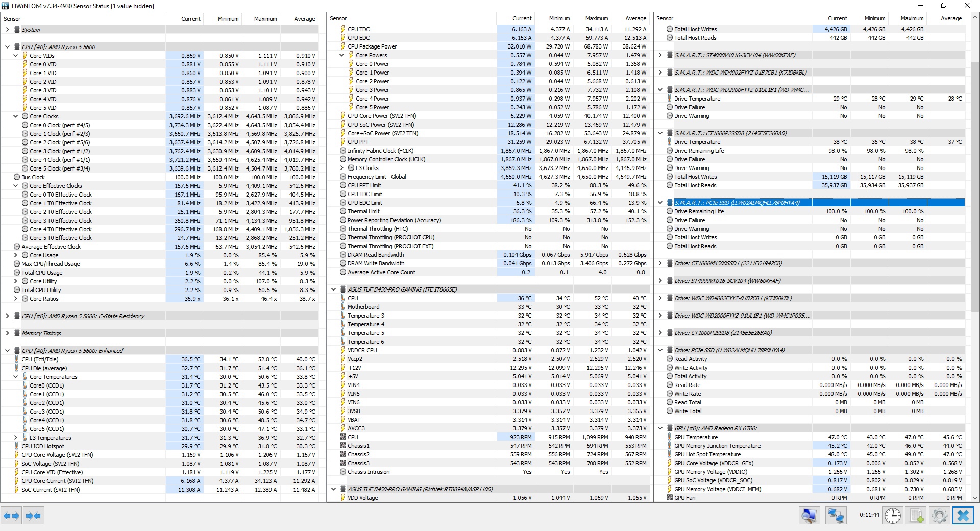980x531 pixels.
Task: Select the Core 3 VID row
Action: [x=160, y=90]
